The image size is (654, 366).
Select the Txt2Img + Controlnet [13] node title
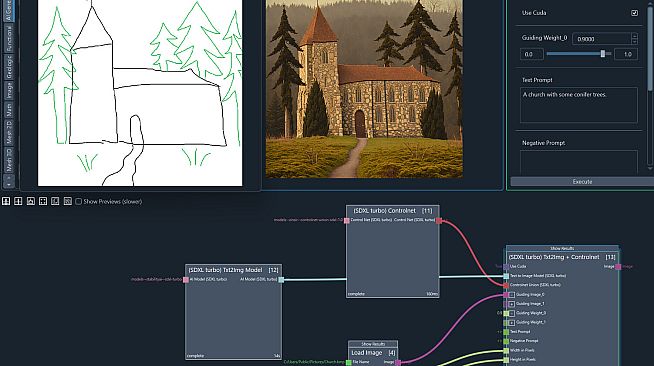point(562,257)
